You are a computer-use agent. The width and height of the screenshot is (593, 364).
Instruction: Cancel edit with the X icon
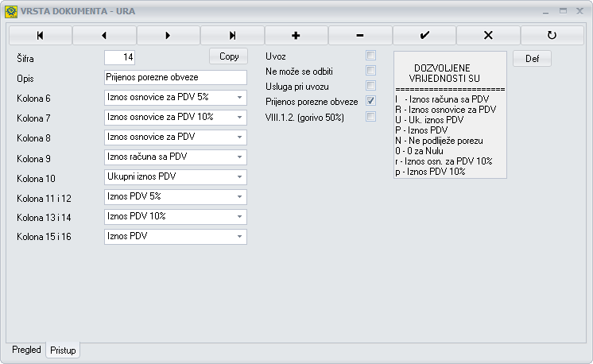point(488,35)
